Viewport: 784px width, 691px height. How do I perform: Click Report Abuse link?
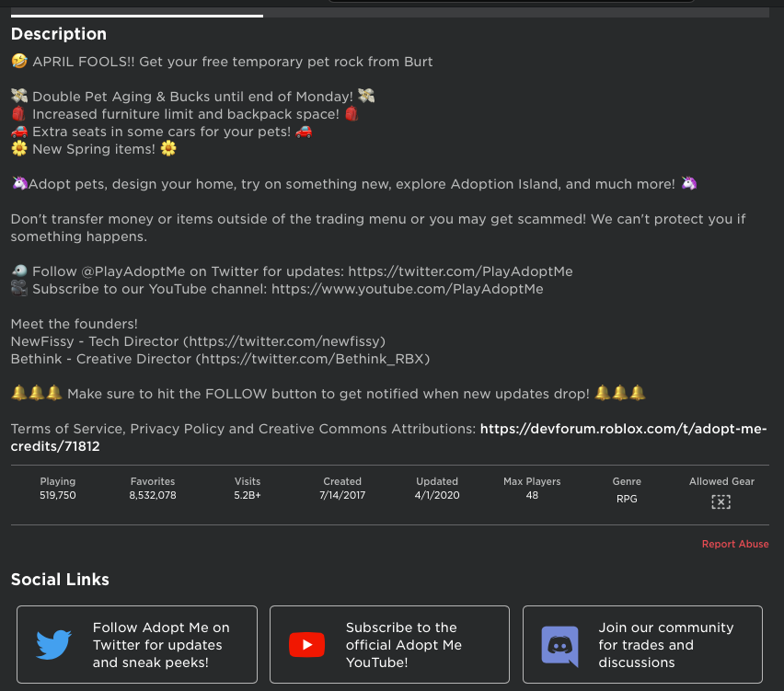(x=735, y=544)
